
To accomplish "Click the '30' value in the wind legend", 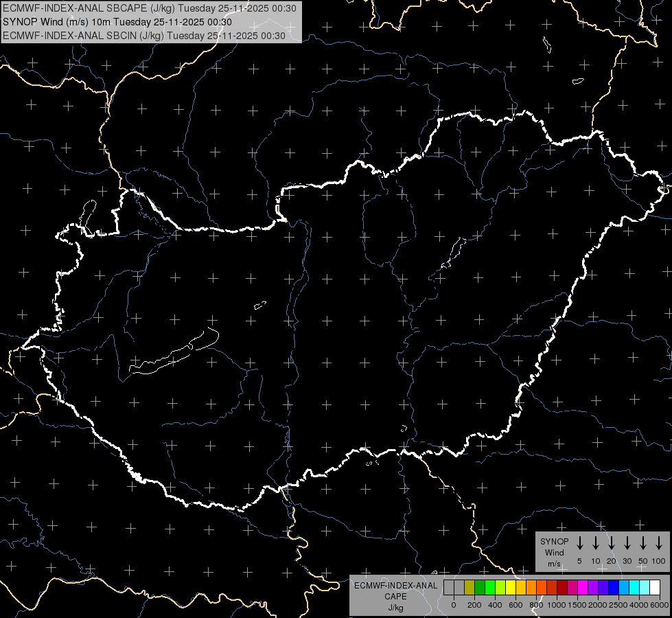I will click(x=627, y=561).
